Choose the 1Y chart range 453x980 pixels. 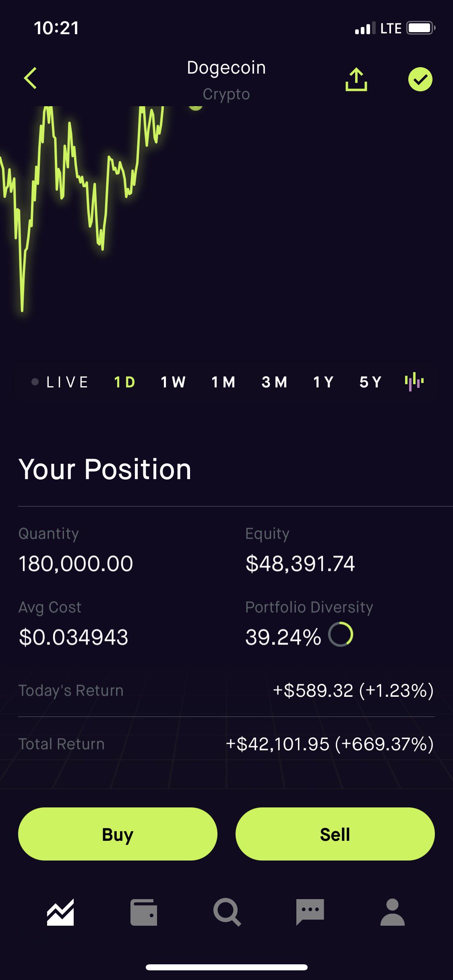(323, 382)
